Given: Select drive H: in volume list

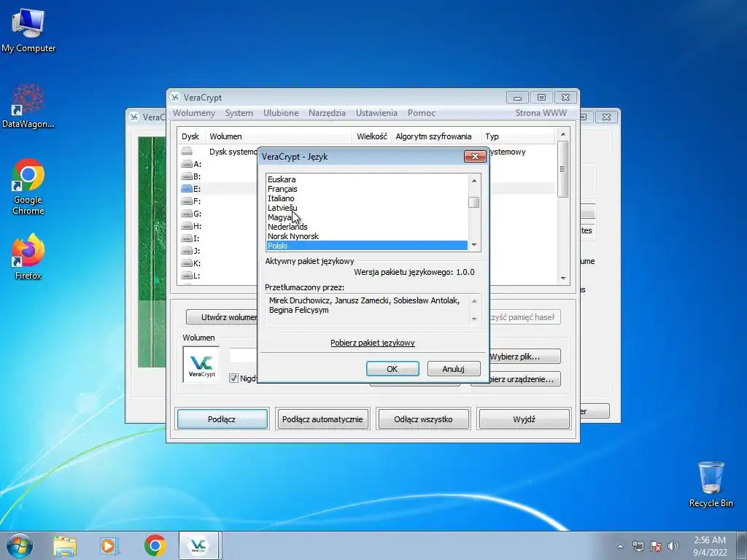Looking at the screenshot, I should (191, 226).
